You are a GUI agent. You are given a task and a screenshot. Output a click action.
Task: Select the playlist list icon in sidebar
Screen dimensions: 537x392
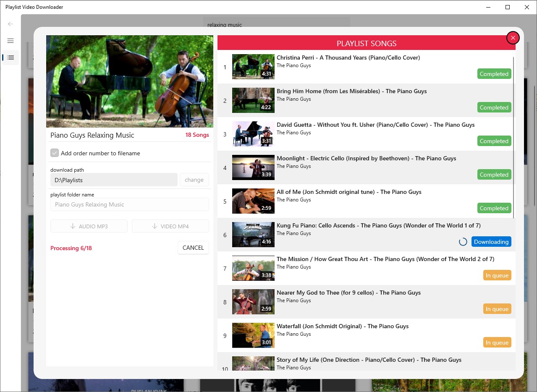point(10,57)
